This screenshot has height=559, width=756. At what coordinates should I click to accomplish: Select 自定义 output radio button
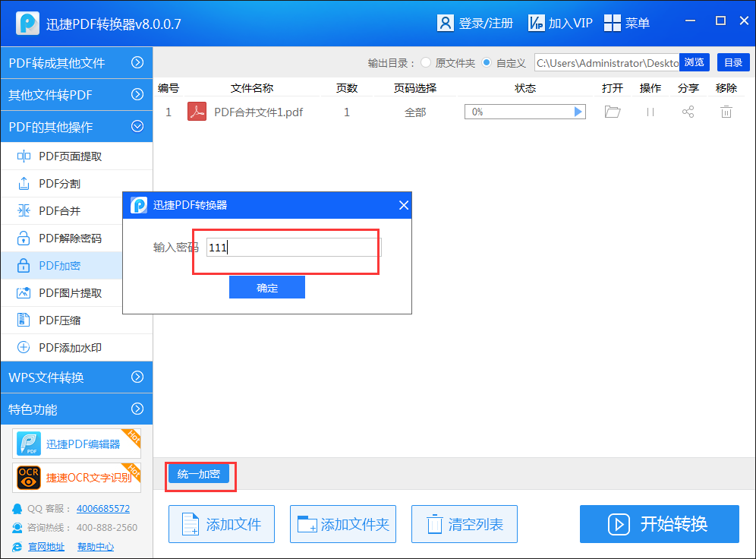click(487, 63)
